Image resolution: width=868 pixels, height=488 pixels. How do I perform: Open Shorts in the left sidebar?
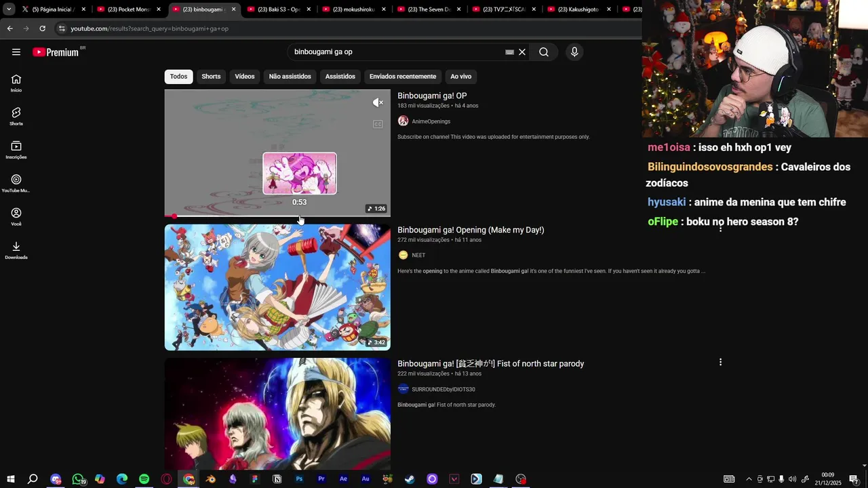tap(16, 117)
